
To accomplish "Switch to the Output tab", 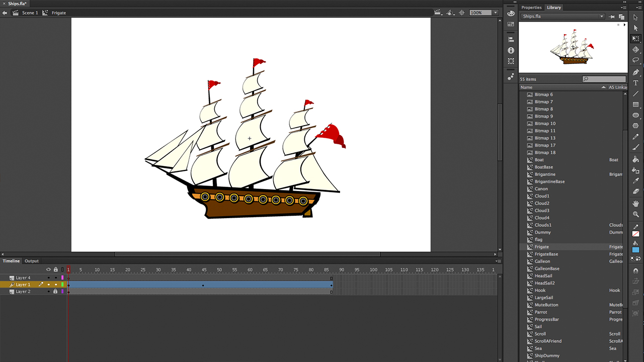I will click(x=32, y=261).
